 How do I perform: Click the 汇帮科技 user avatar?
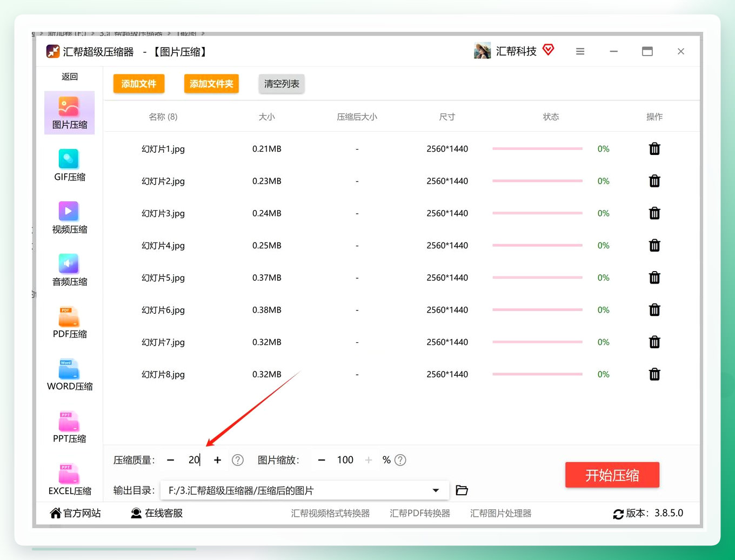click(482, 51)
